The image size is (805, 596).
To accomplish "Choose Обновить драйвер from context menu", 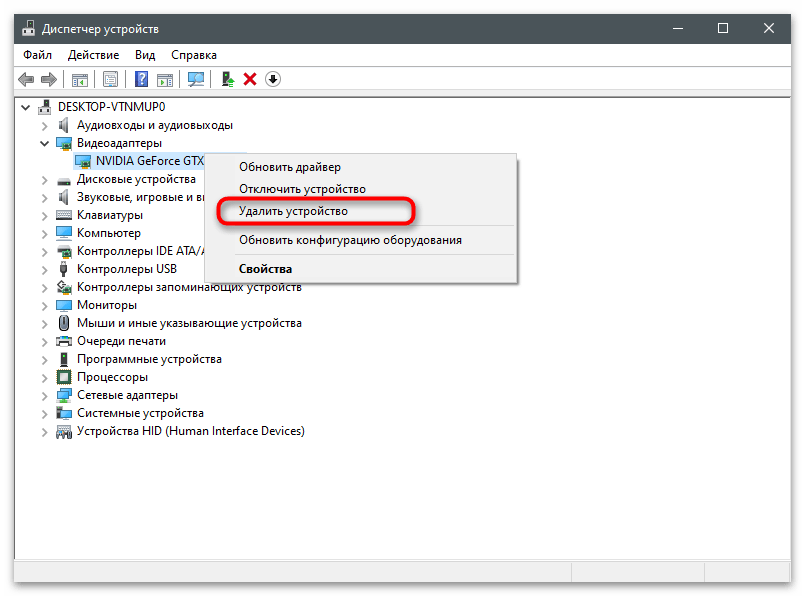I will coord(361,167).
